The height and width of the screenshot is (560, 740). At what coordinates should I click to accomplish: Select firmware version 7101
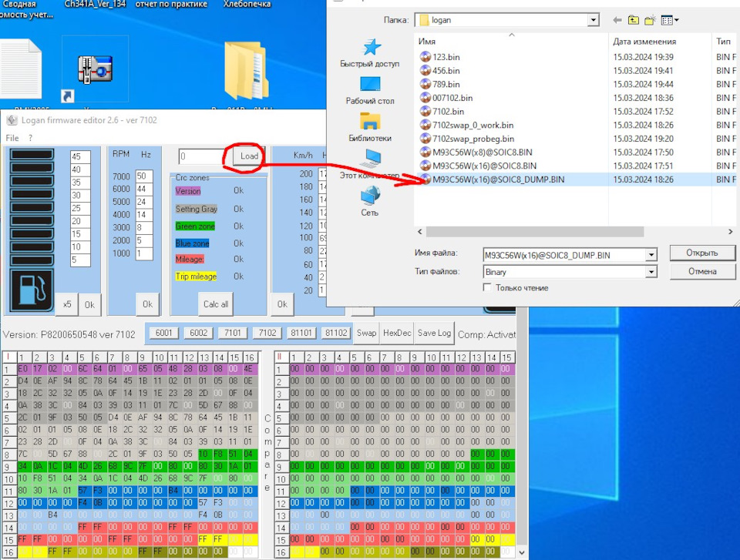[233, 333]
